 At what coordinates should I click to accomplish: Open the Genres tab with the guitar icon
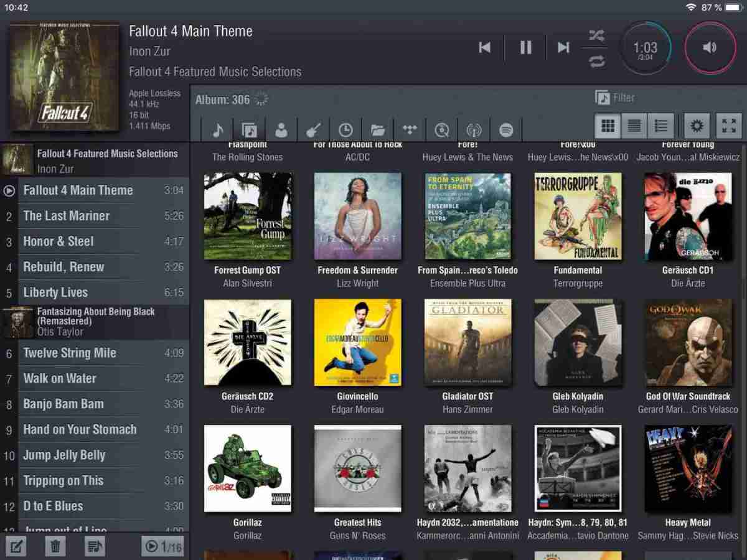pos(313,129)
